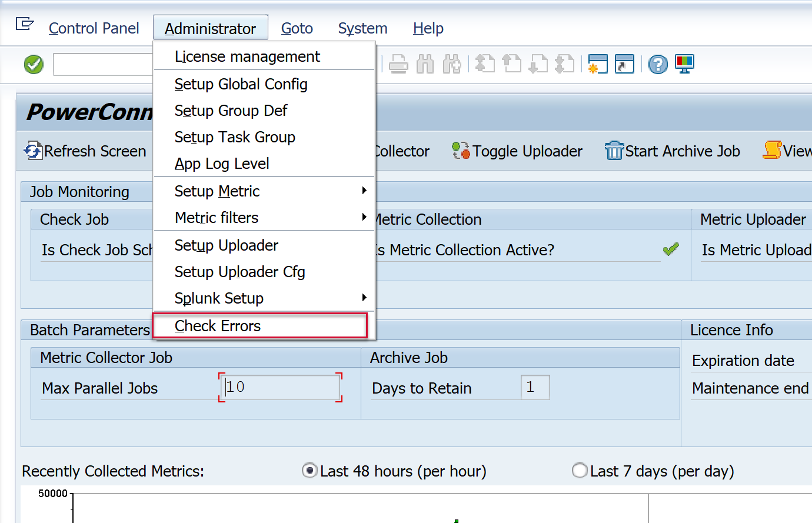Open Help via blue question mark icon

point(658,64)
